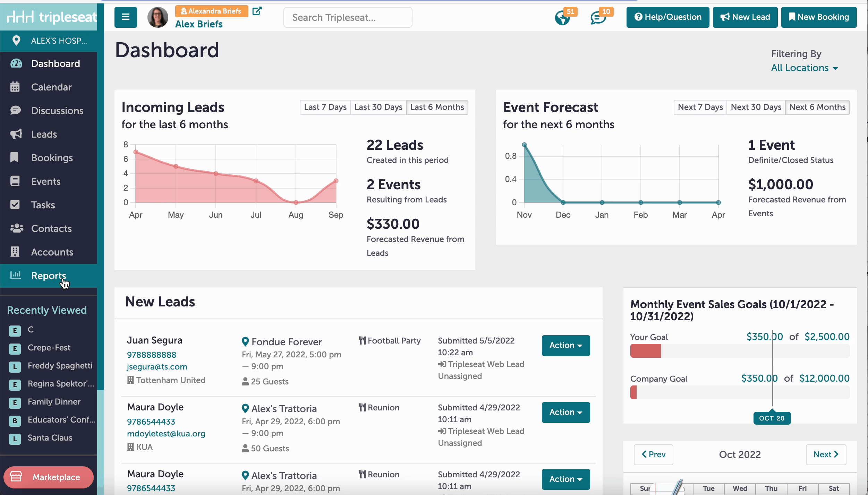Click the Calendar icon in sidebar
The height and width of the screenshot is (495, 868).
tap(15, 87)
